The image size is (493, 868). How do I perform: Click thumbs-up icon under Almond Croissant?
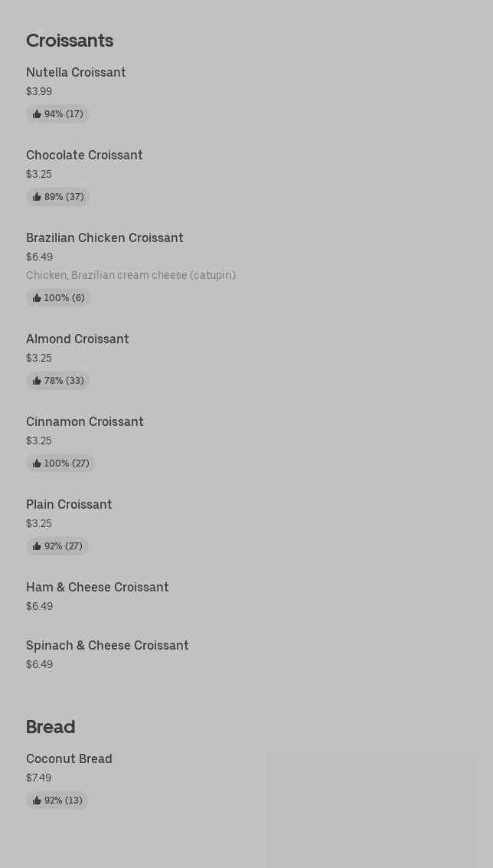pyautogui.click(x=37, y=381)
